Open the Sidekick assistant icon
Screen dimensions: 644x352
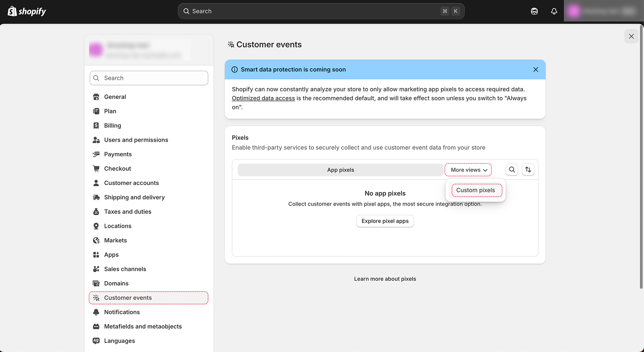coord(534,11)
